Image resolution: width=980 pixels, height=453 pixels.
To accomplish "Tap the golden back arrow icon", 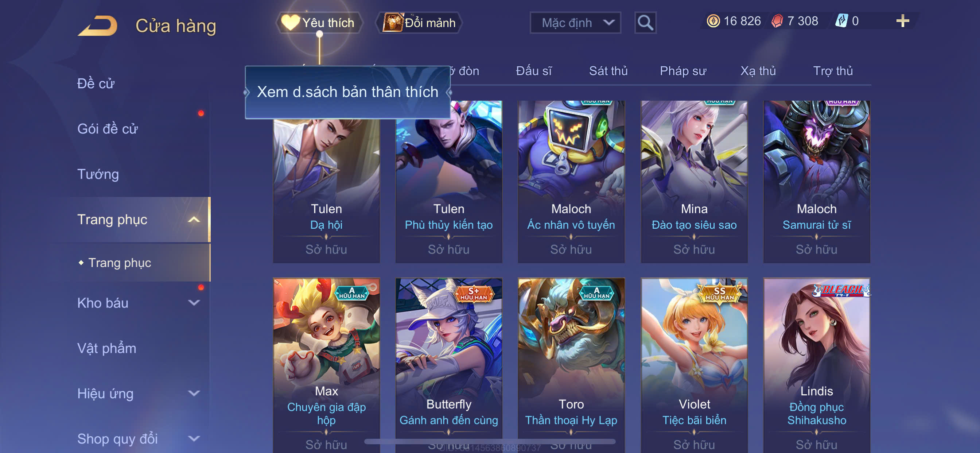I will click(x=98, y=26).
